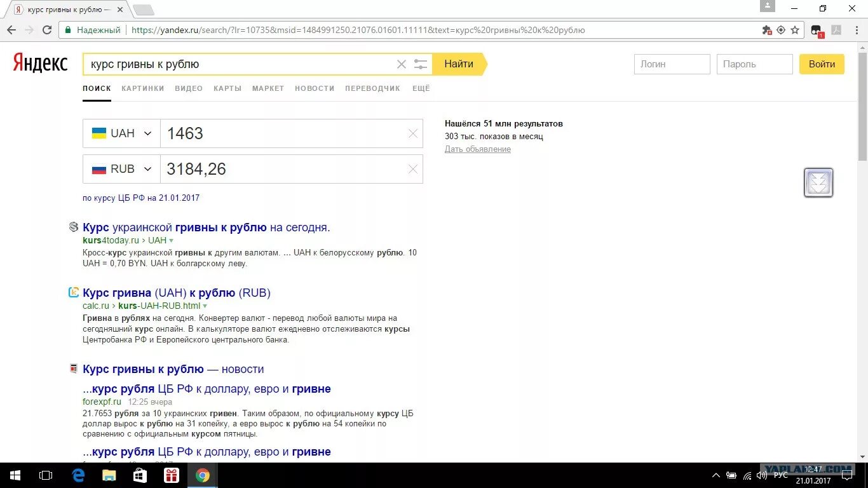Focus the Логин input field

[x=672, y=64]
